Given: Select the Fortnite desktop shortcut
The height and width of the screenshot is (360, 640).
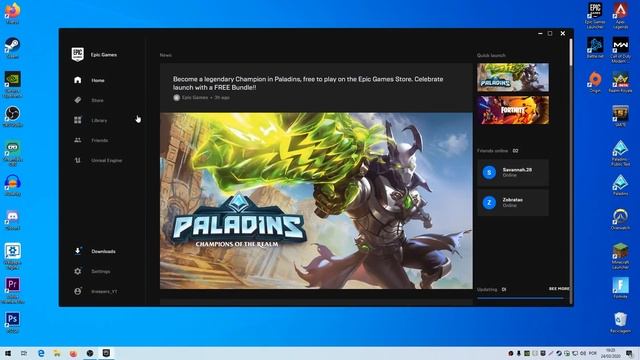Looking at the screenshot, I should pos(620,288).
